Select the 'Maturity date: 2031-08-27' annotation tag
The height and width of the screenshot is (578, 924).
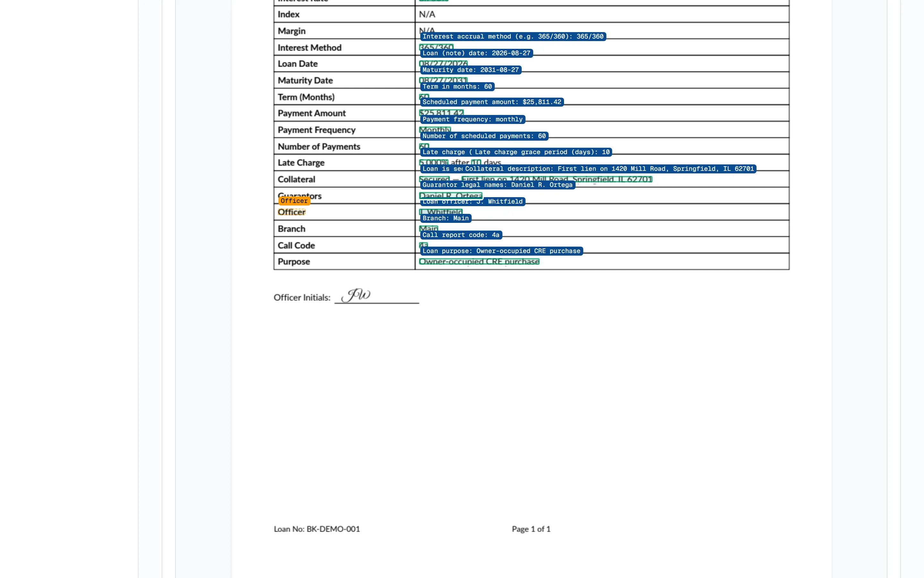pyautogui.click(x=470, y=70)
